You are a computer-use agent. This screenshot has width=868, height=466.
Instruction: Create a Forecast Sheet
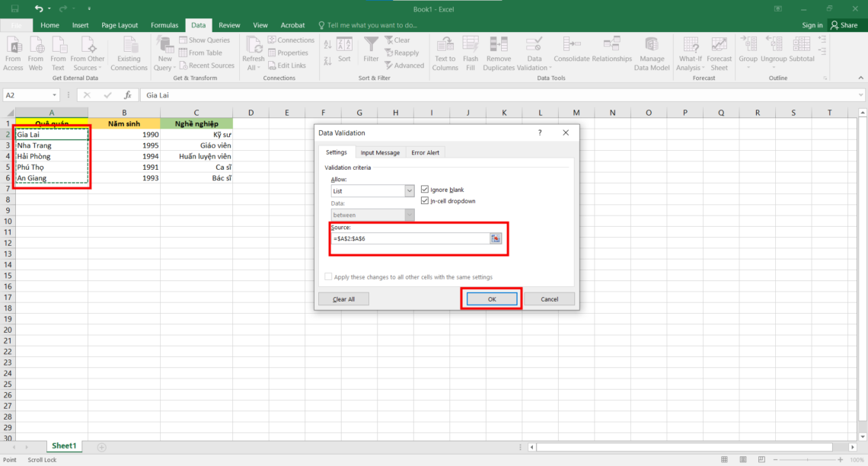[x=719, y=52]
